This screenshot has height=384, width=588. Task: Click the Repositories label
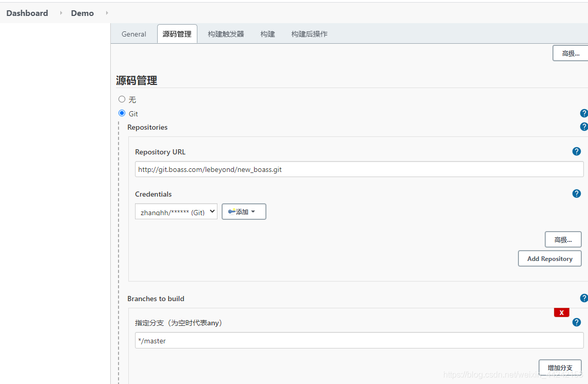point(147,127)
